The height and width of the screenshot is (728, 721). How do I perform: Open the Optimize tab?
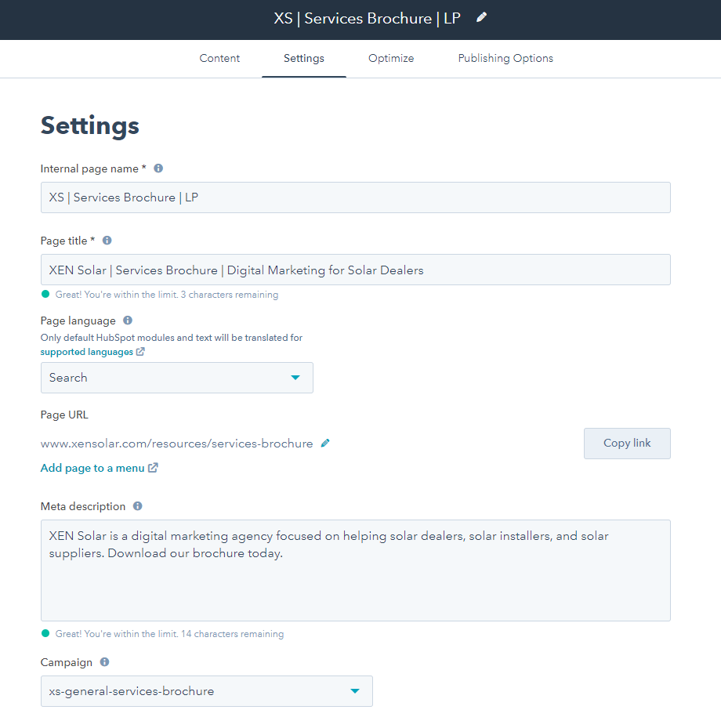coord(391,59)
